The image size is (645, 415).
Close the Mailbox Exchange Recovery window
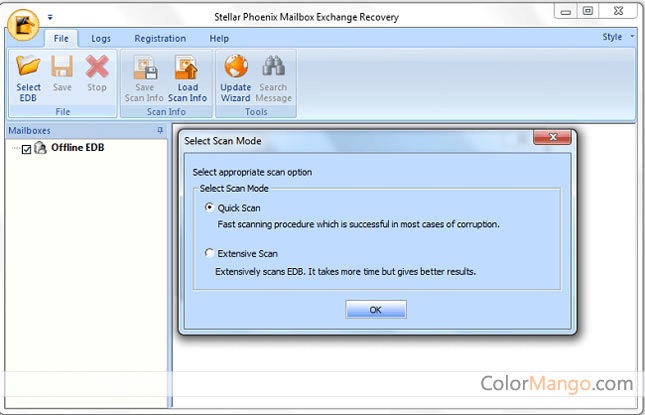[x=618, y=11]
